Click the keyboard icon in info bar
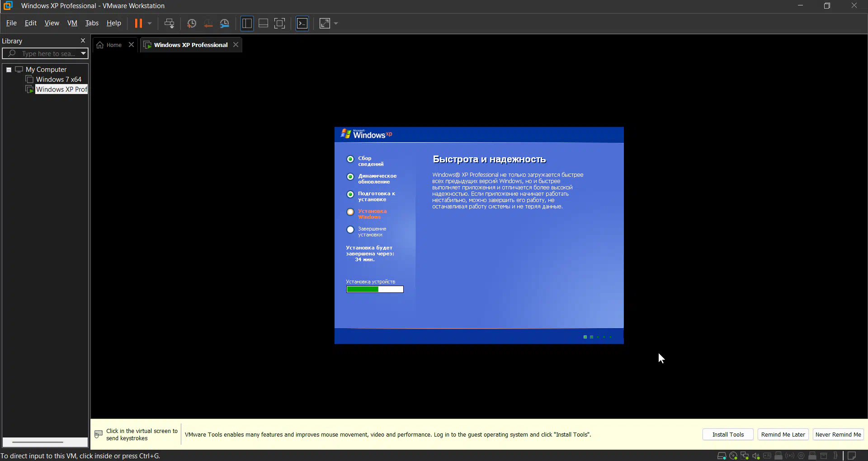Image resolution: width=868 pixels, height=461 pixels. click(99, 434)
